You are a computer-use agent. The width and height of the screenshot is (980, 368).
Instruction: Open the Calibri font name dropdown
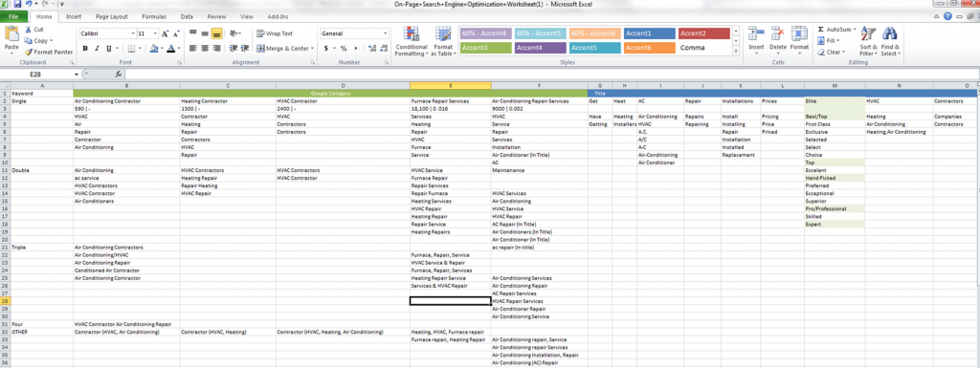[132, 33]
